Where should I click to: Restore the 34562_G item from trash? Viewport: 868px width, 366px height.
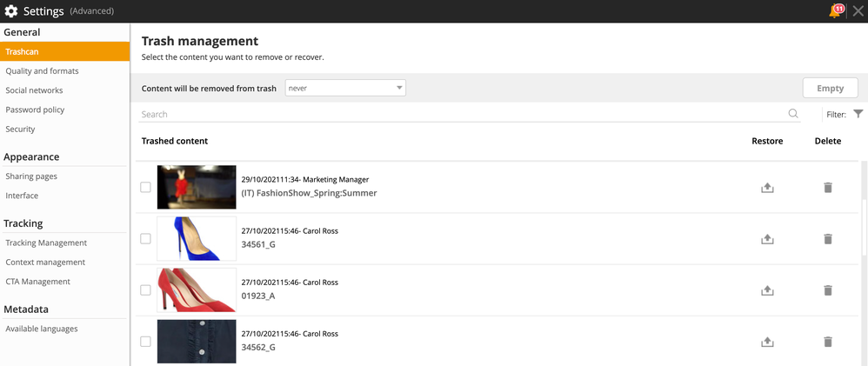coord(767,342)
